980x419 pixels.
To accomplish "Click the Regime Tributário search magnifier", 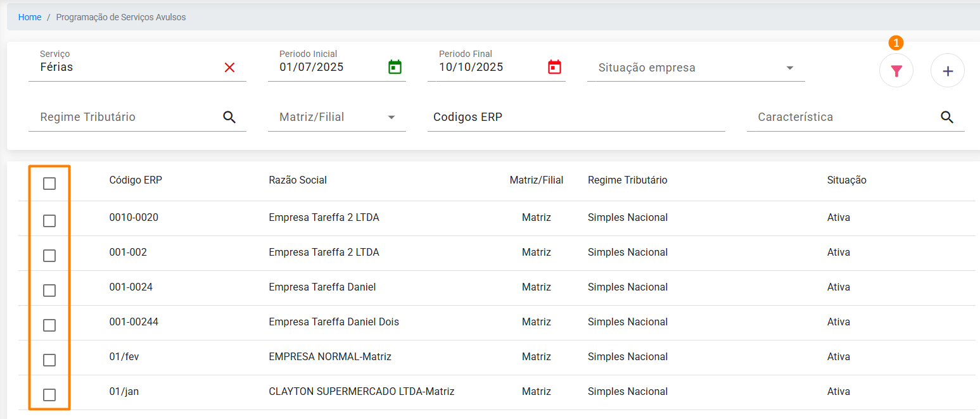I will coord(229,117).
